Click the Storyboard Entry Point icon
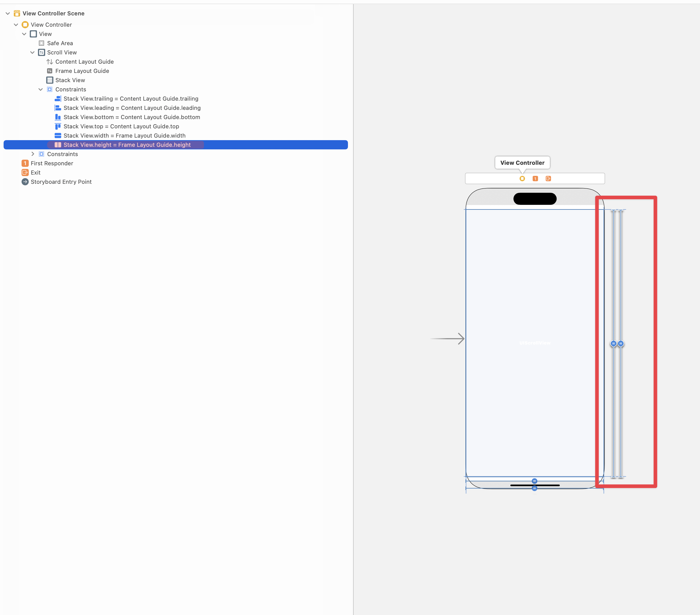700x615 pixels. 25,182
